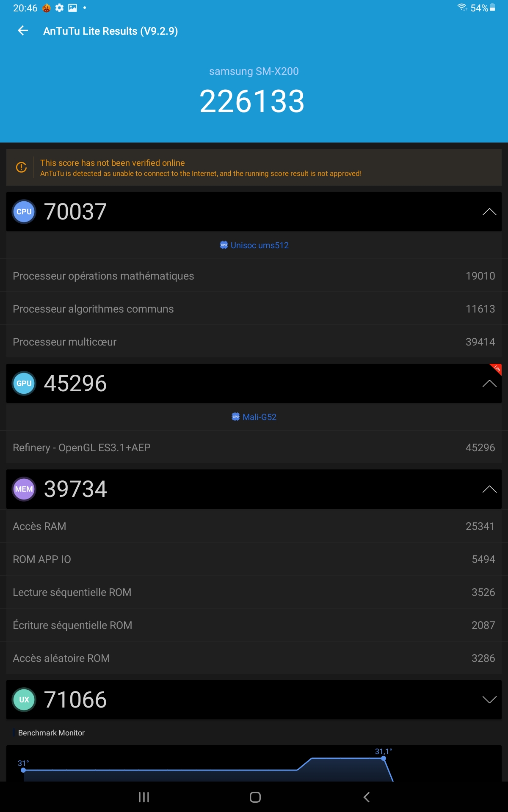This screenshot has width=508, height=812.
Task: Collapse the CPU score section
Action: pos(489,211)
